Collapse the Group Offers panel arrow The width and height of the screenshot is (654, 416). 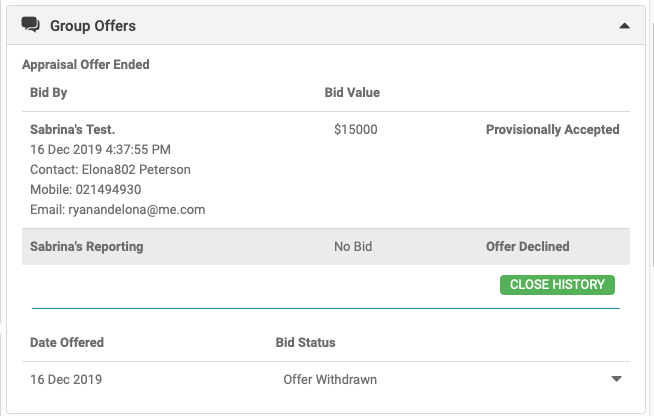pyautogui.click(x=624, y=26)
